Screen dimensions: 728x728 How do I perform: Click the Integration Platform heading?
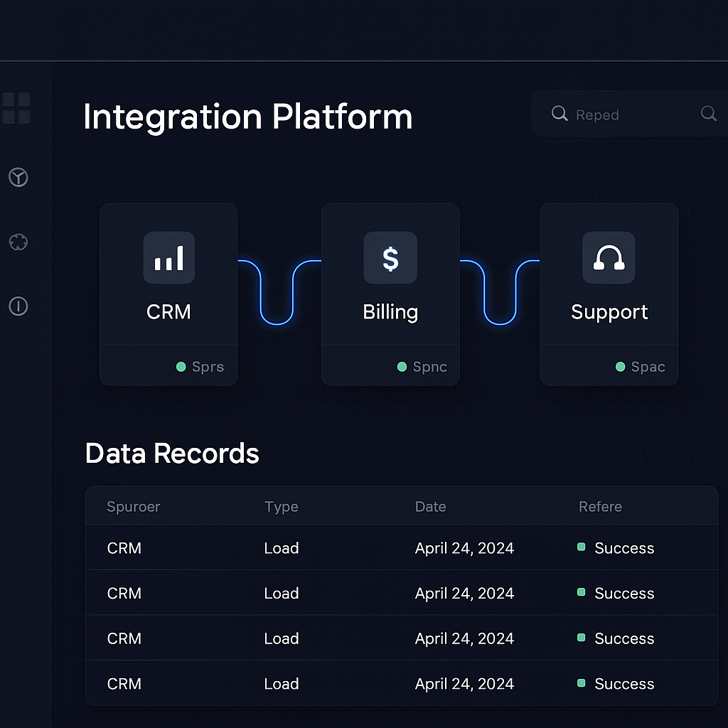click(x=248, y=117)
